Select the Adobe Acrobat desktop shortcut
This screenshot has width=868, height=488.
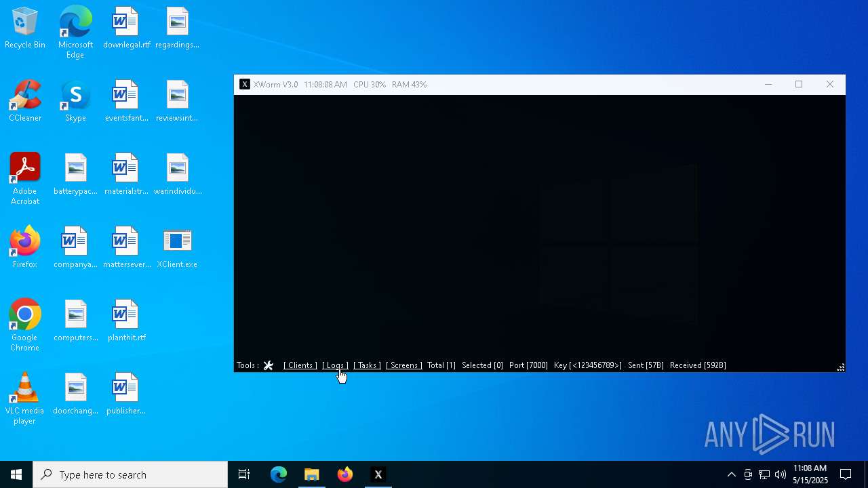tap(25, 179)
